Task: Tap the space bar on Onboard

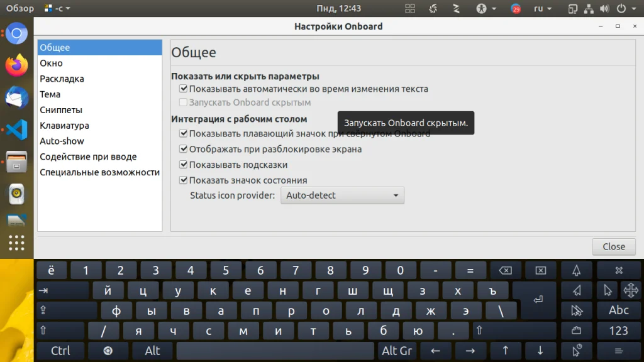Action: [x=275, y=351]
